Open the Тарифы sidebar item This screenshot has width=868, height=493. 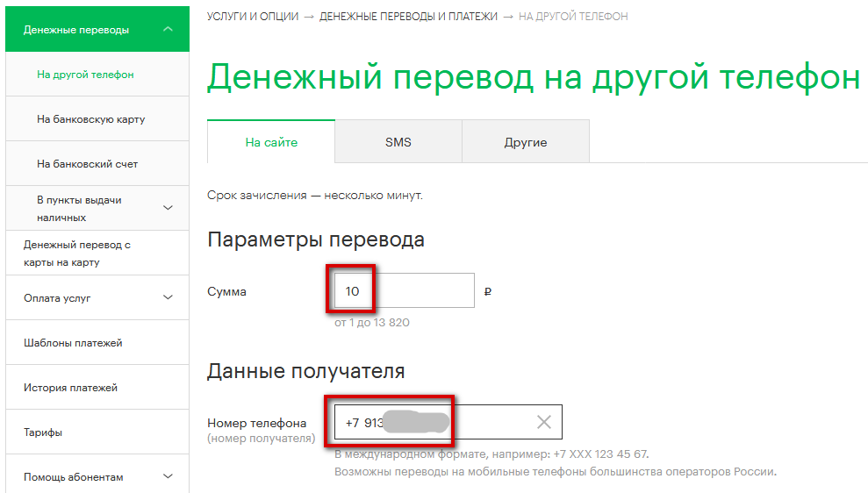43,432
